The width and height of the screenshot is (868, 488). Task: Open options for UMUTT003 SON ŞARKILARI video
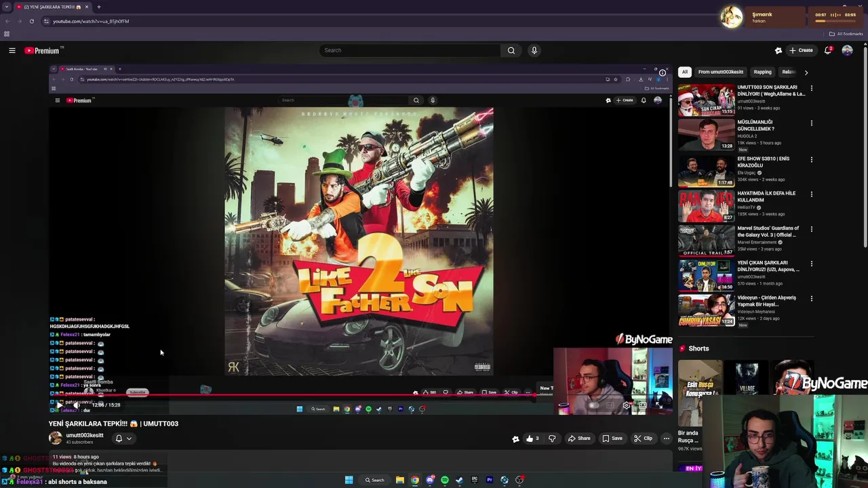[x=811, y=88]
